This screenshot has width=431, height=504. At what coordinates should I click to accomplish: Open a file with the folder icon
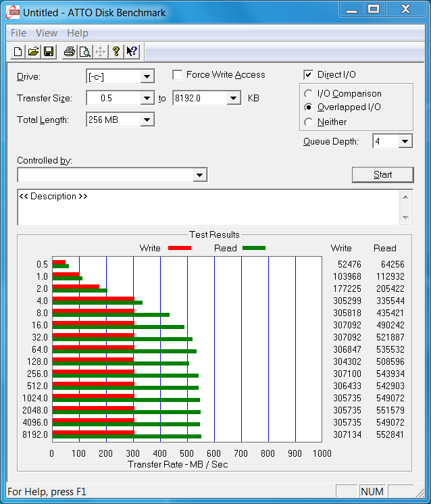pyautogui.click(x=33, y=51)
